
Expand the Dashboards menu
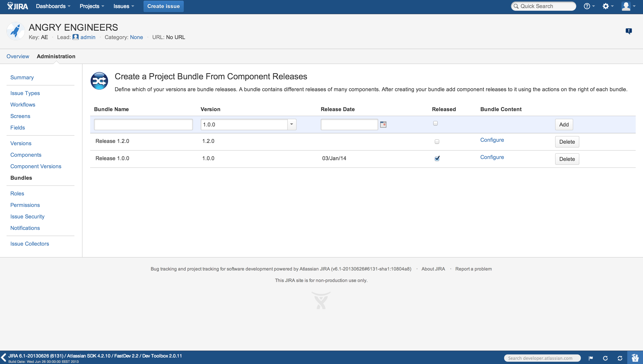53,6
